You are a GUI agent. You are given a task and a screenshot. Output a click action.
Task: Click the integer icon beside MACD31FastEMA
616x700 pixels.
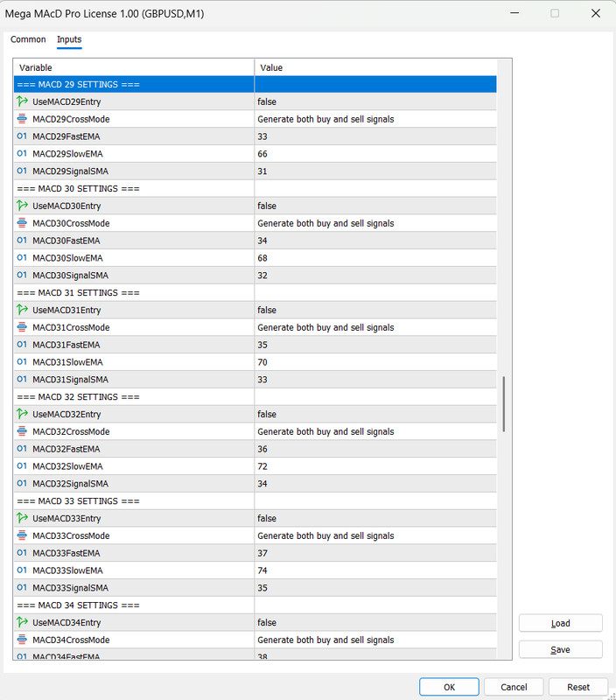pyautogui.click(x=22, y=345)
